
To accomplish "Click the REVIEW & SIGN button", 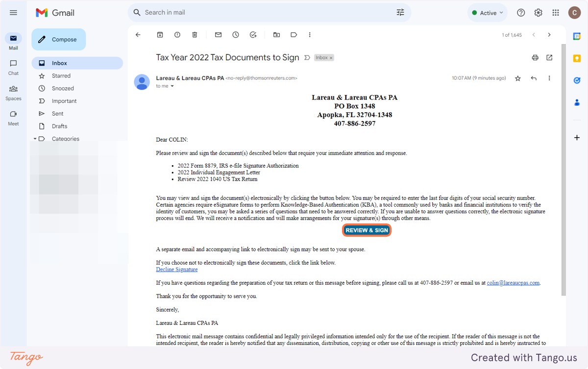I will [x=367, y=230].
